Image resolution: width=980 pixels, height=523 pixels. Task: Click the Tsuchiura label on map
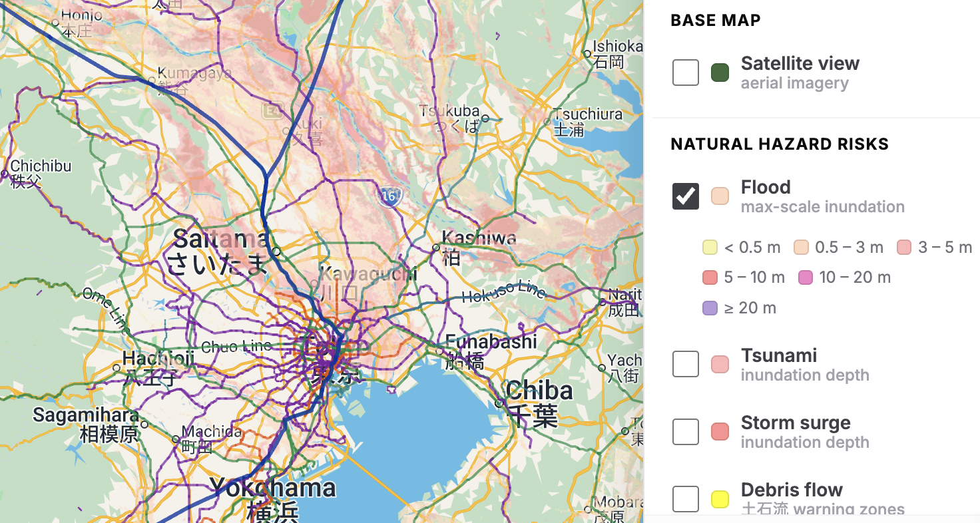tap(589, 122)
